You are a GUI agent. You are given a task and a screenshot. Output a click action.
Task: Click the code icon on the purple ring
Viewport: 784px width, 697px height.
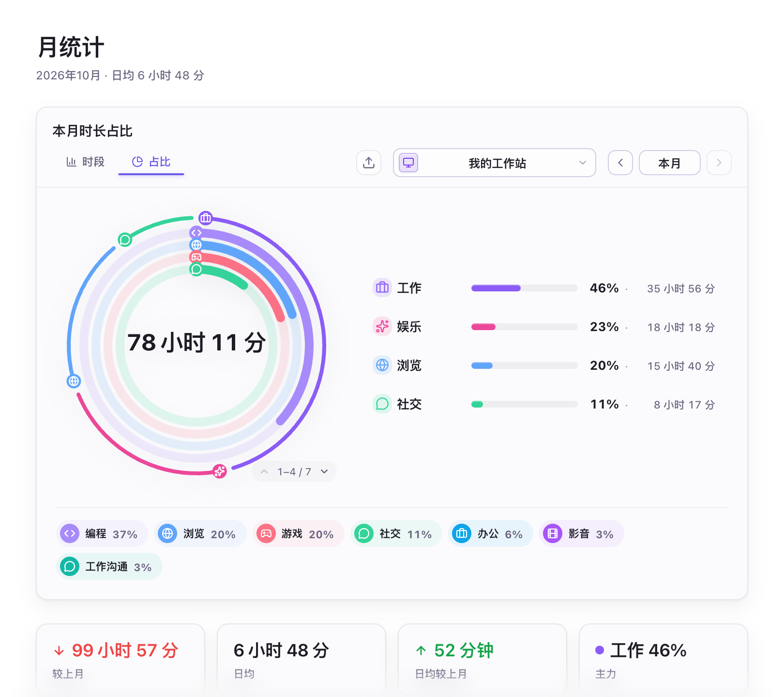[196, 233]
